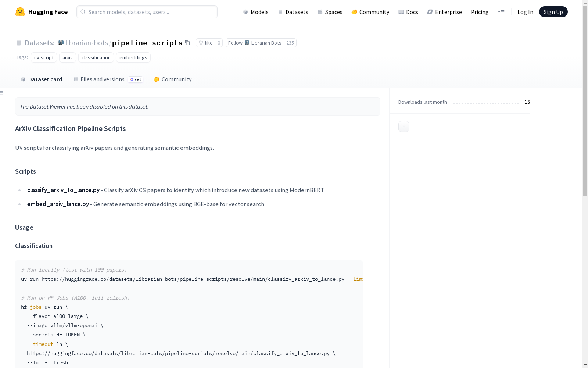
Task: Expand the additional navigation menu icon
Action: [x=501, y=12]
